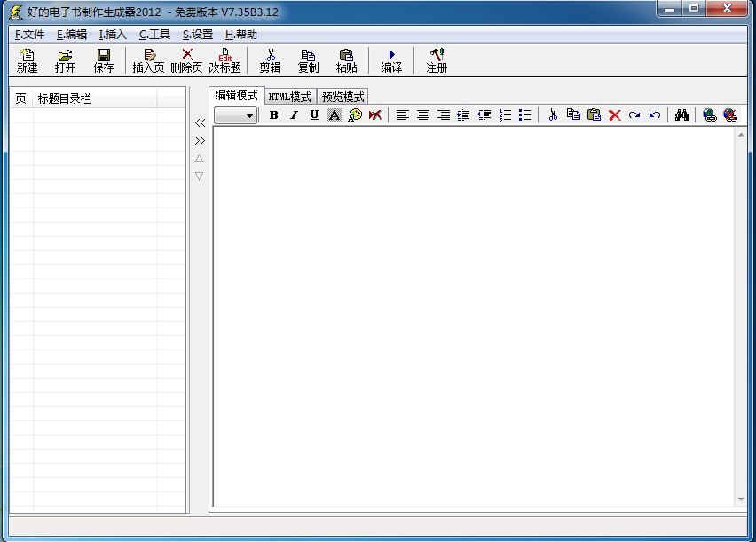Open the C.工具 menu
Screen dimensions: 756x542
[154, 35]
